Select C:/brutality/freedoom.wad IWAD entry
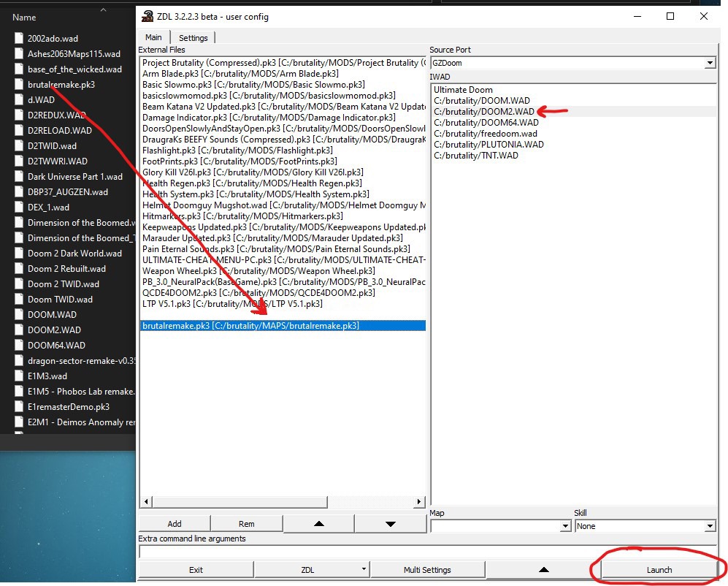Viewport: 728px width, 586px height. point(573,134)
